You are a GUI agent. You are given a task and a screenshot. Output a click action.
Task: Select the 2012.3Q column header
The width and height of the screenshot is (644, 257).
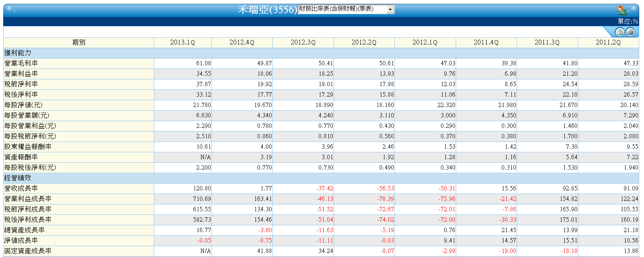[303, 42]
